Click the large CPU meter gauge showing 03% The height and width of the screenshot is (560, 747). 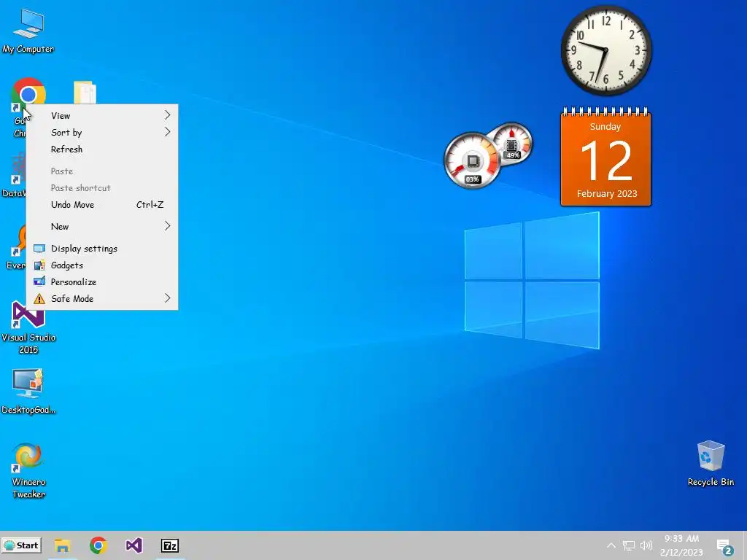[472, 160]
